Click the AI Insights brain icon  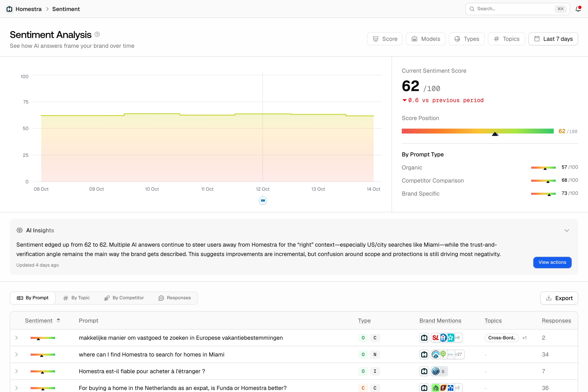[20, 230]
